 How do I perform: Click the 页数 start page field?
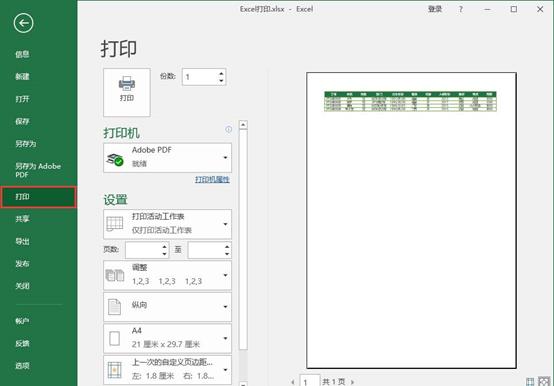pos(143,250)
